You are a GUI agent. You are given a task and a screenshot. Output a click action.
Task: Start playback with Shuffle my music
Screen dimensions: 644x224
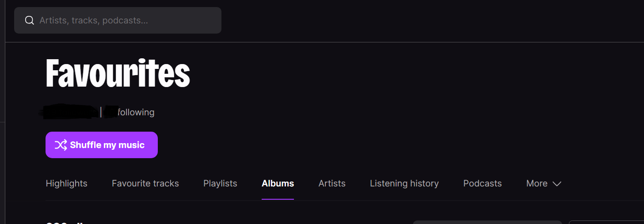click(102, 145)
